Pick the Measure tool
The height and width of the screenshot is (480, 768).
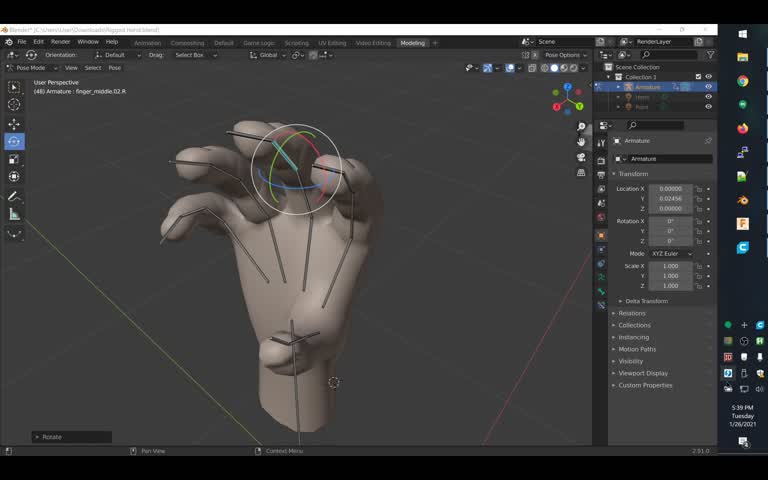point(14,214)
